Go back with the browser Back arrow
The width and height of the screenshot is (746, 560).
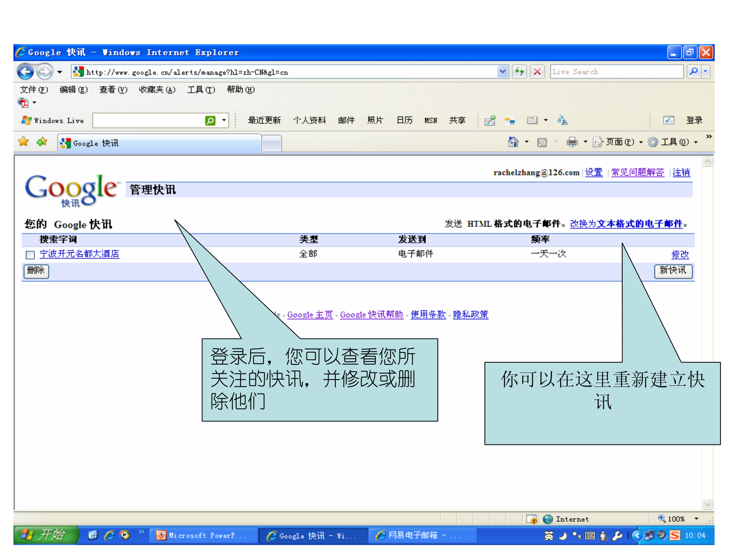pos(25,72)
